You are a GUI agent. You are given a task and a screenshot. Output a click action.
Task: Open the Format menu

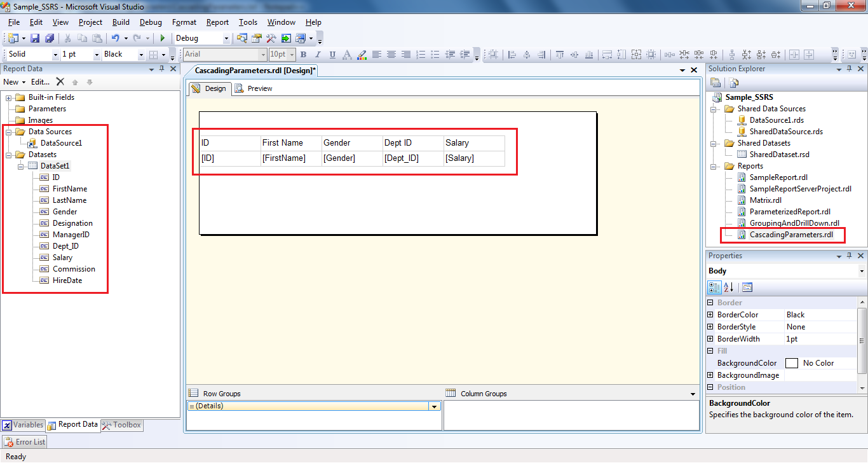(184, 22)
